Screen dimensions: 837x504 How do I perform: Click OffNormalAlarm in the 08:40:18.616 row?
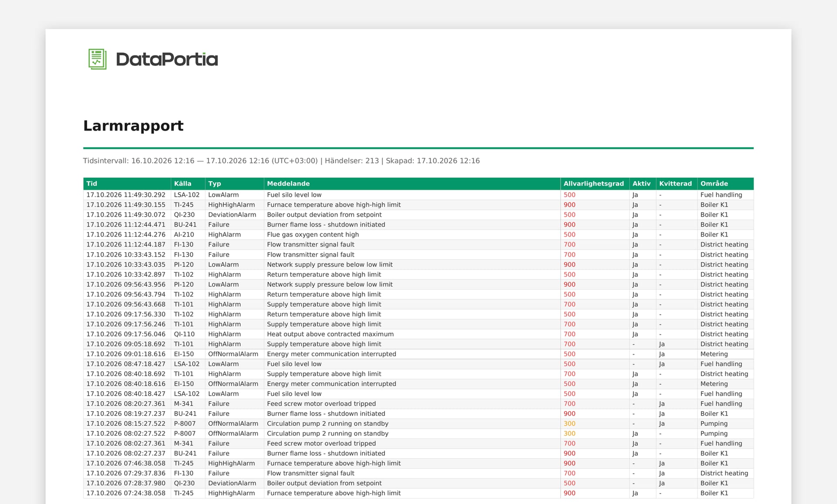[233, 384]
